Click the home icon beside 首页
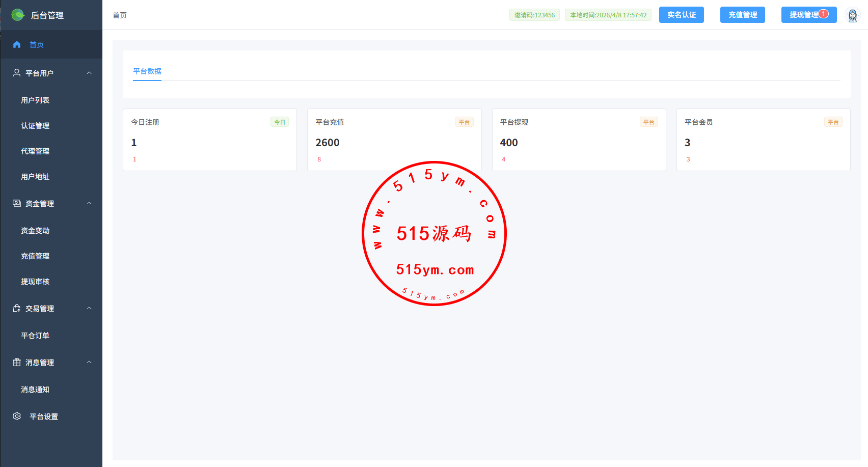This screenshot has width=868, height=467. pyautogui.click(x=17, y=45)
